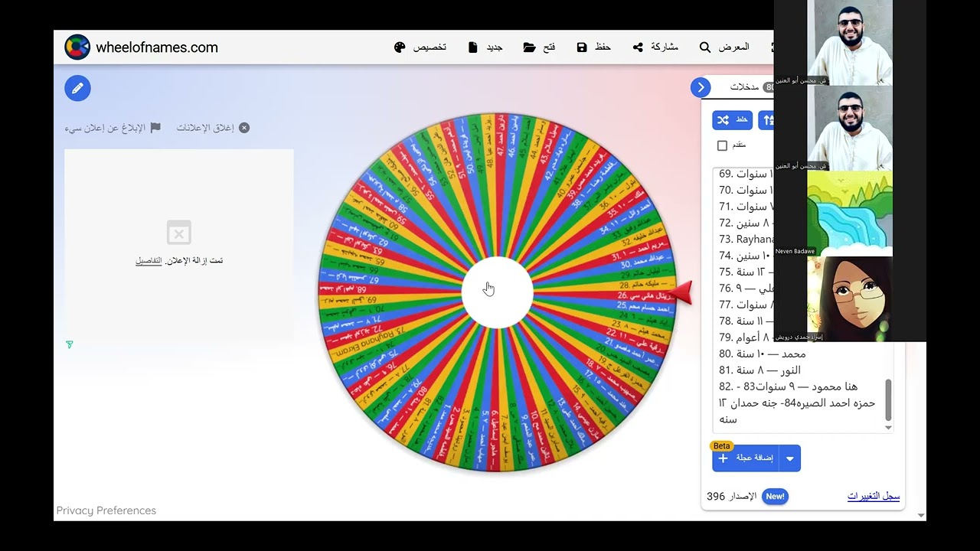This screenshot has height=551, width=980.
Task: Click the small green ad-choice icon
Action: point(69,345)
